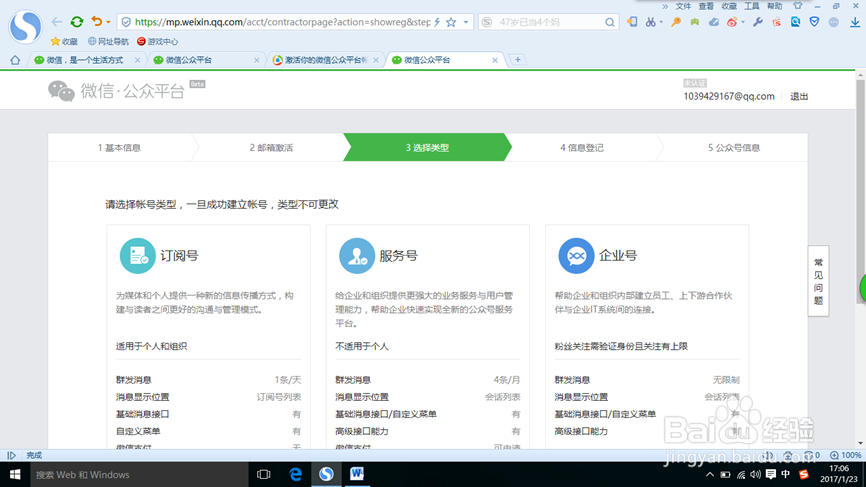
Task: Click the Sogou search box
Action: [x=550, y=22]
